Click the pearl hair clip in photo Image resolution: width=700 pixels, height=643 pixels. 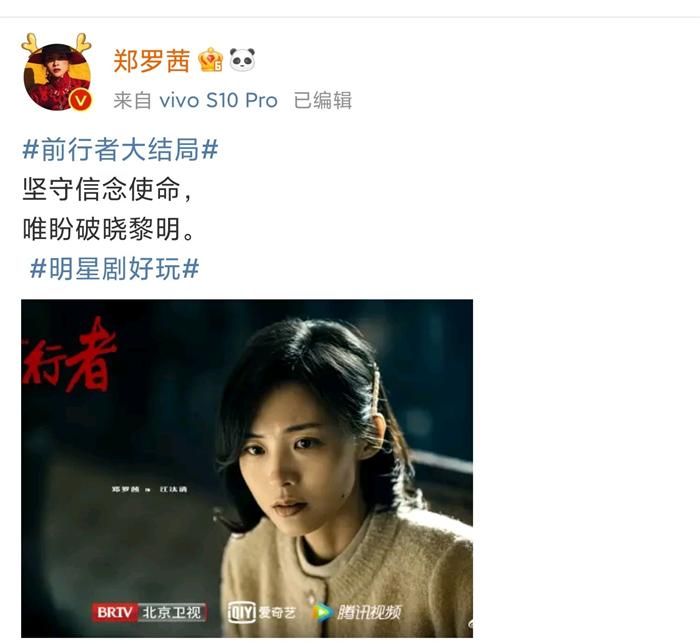[376, 393]
